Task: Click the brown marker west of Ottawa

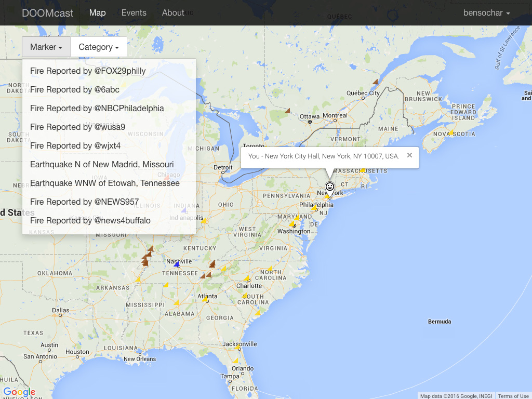Action: [287, 111]
